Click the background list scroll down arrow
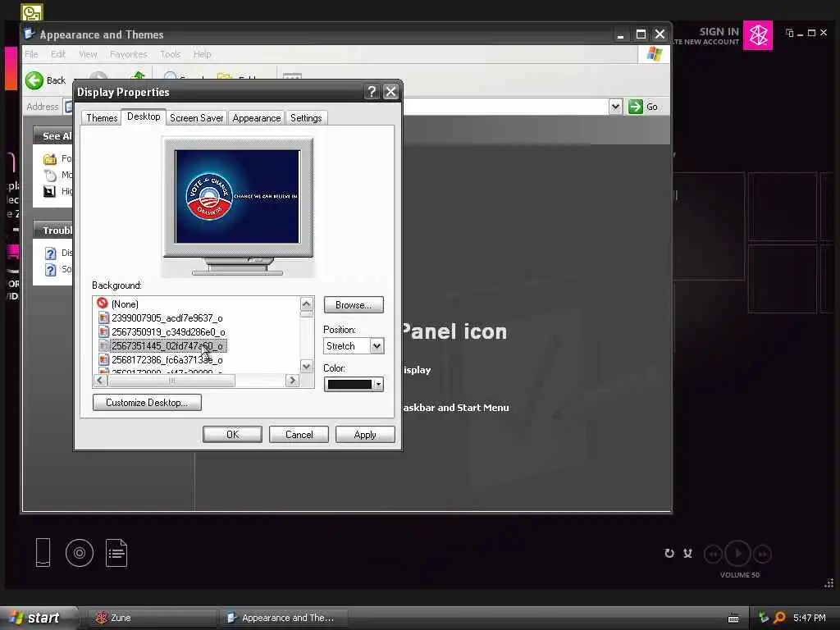The height and width of the screenshot is (630, 840). point(307,367)
